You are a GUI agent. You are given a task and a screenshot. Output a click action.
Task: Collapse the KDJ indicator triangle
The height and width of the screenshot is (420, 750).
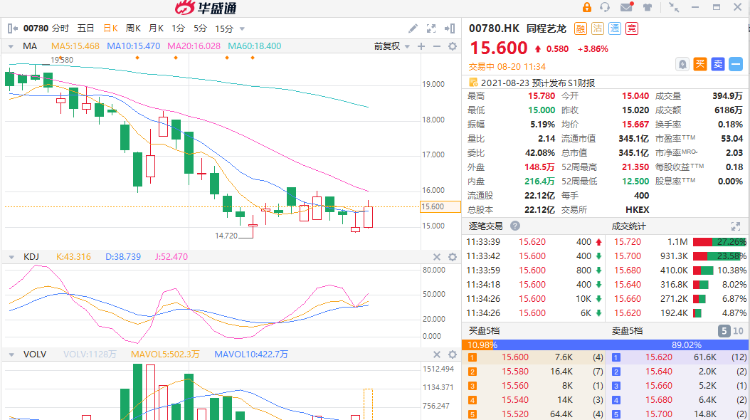pos(11,257)
